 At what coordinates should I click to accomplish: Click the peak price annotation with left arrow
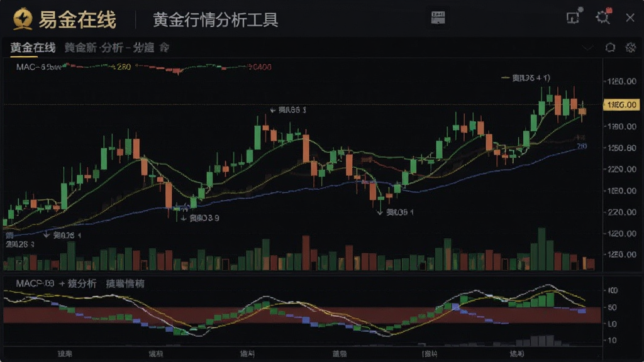point(288,109)
